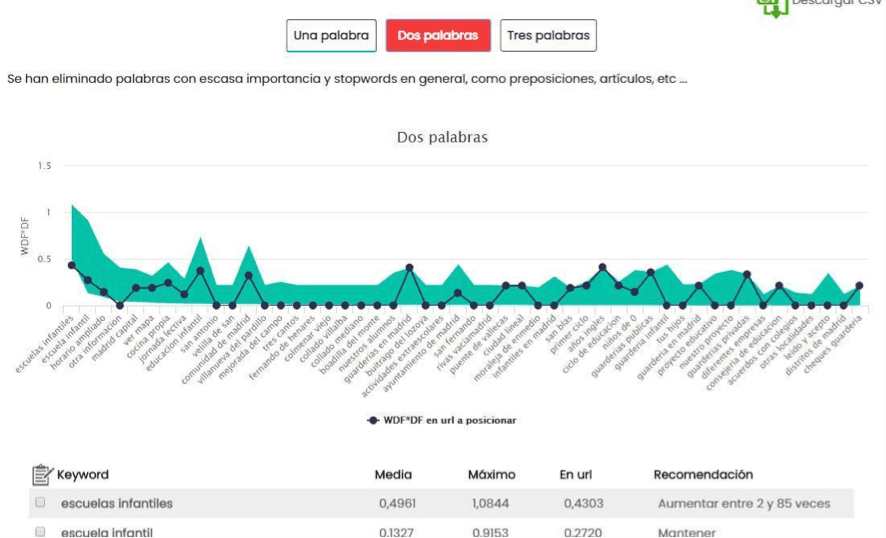Select the Dos palabras tab

click(x=438, y=36)
